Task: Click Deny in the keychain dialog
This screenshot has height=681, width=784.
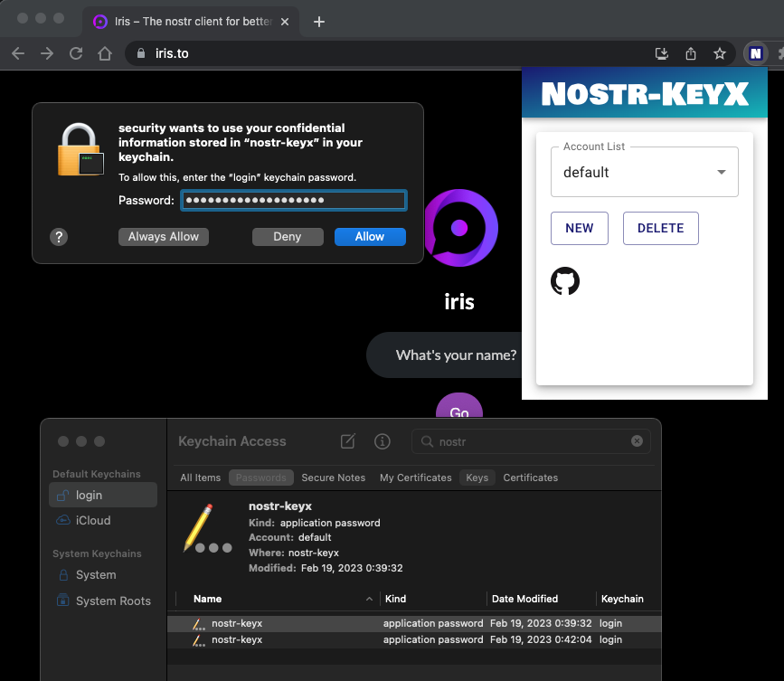Action: [x=288, y=237]
